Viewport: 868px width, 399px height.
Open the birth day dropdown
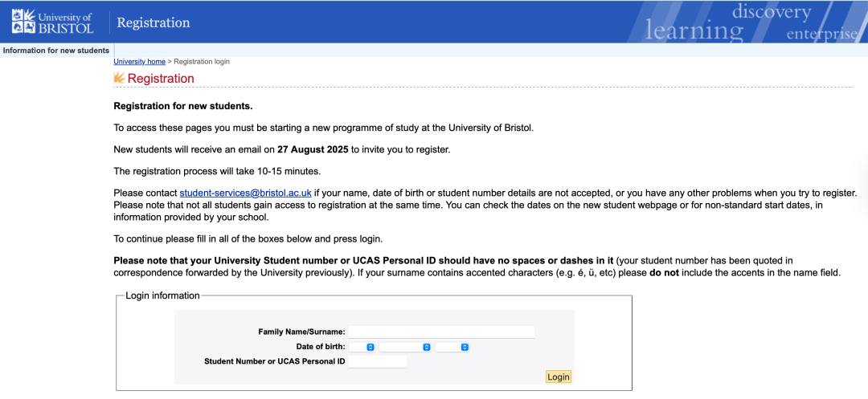[362, 347]
